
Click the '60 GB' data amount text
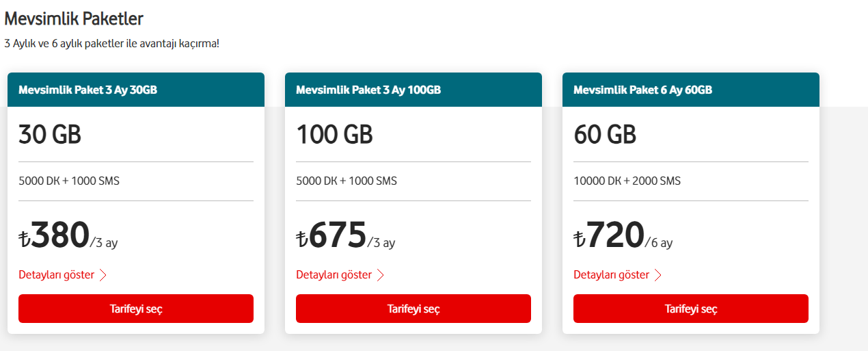tap(605, 135)
